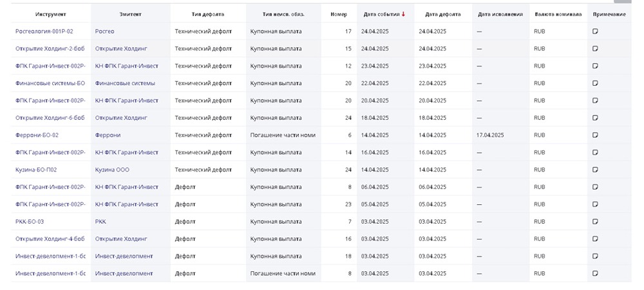Show the note for Феррони-БО-02 row

pos(595,135)
